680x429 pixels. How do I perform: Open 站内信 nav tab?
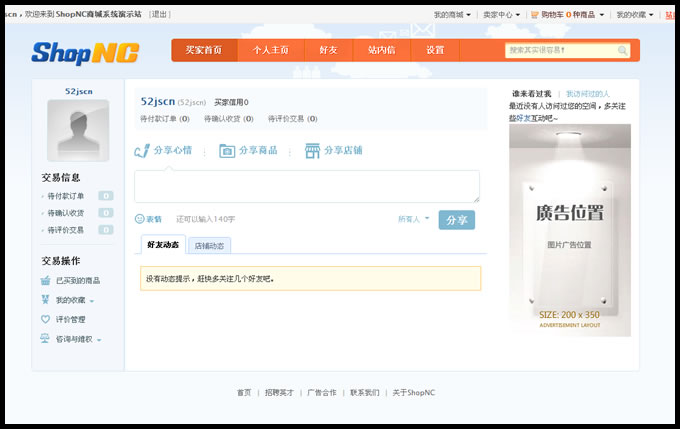(x=382, y=50)
